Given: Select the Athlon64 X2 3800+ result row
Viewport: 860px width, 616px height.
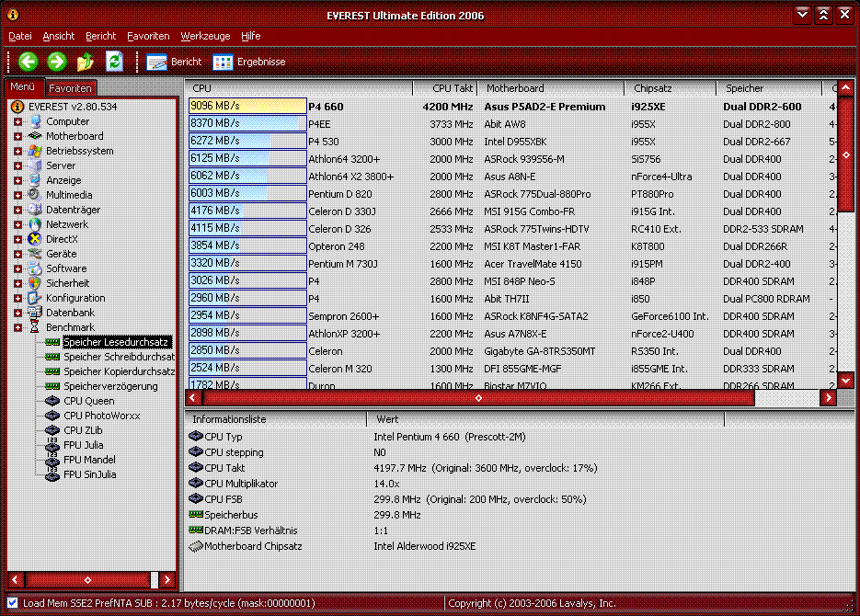Looking at the screenshot, I should [x=510, y=177].
